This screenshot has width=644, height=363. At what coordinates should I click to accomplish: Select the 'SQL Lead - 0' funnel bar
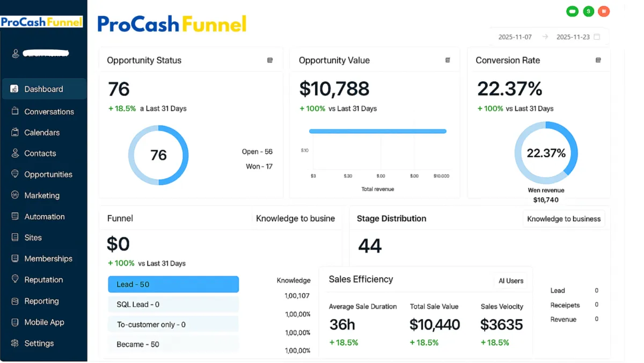pyautogui.click(x=173, y=304)
